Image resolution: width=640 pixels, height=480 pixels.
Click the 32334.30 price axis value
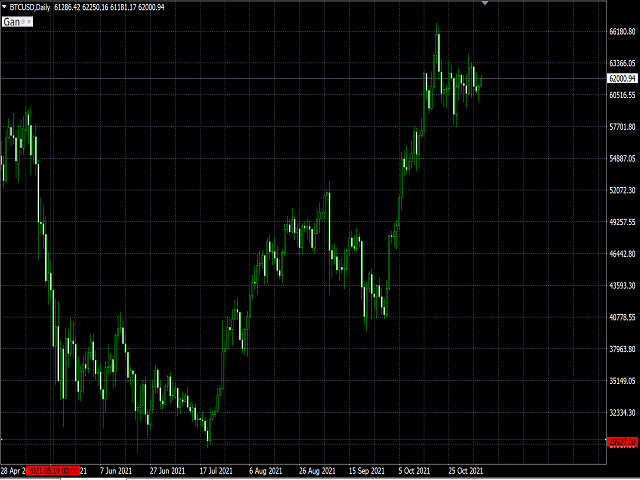click(622, 413)
